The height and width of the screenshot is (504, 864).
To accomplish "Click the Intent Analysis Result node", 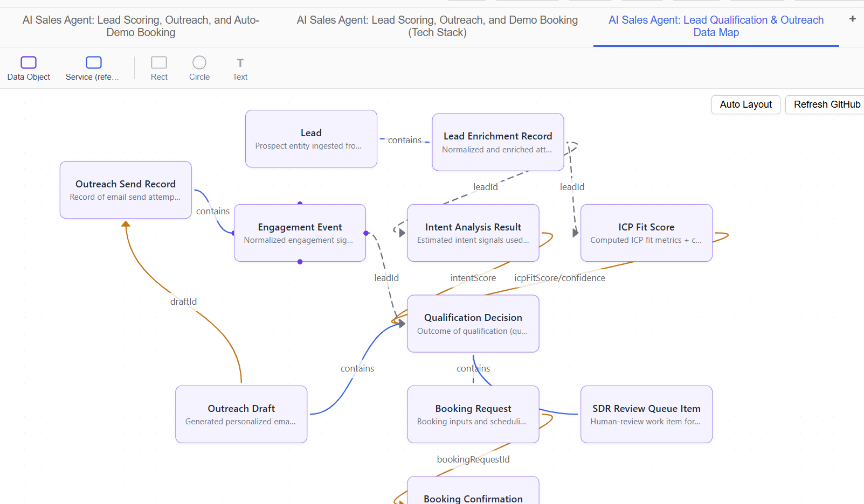I will point(473,233).
